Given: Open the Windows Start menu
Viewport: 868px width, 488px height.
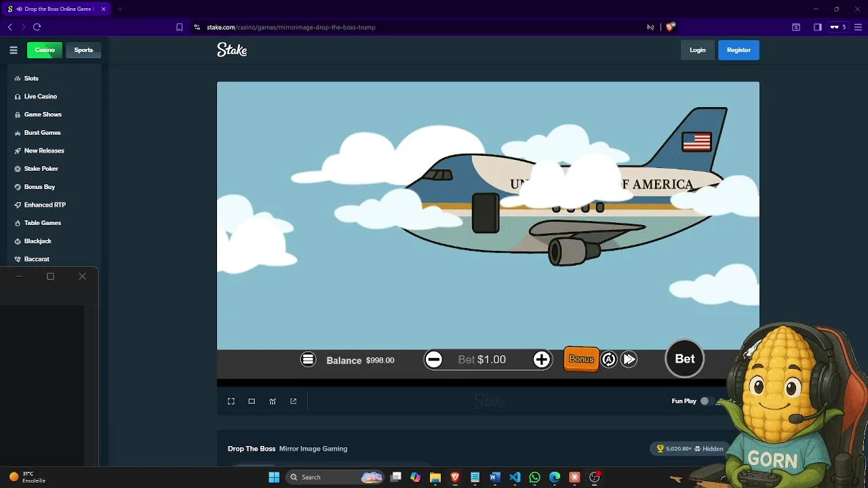Looking at the screenshot, I should pos(274,477).
